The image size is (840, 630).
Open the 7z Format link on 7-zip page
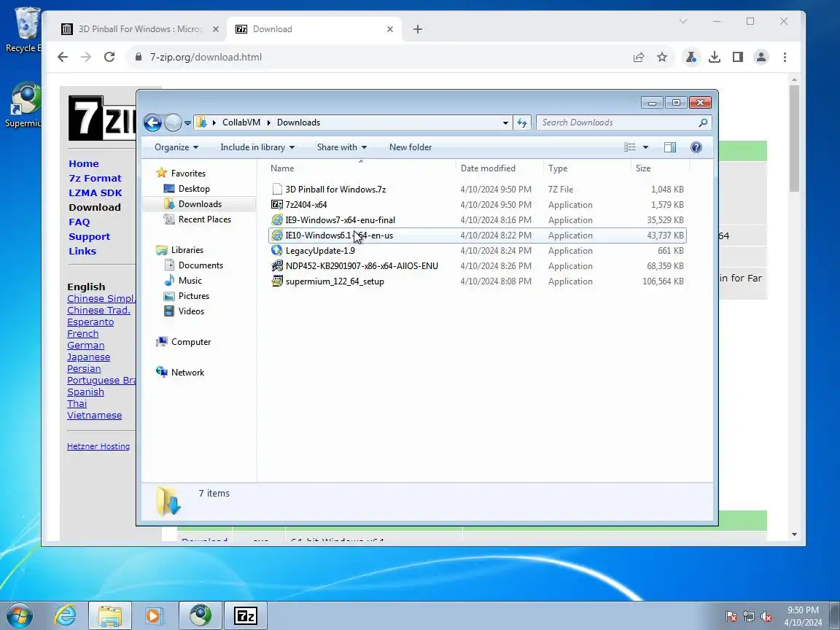(x=95, y=179)
